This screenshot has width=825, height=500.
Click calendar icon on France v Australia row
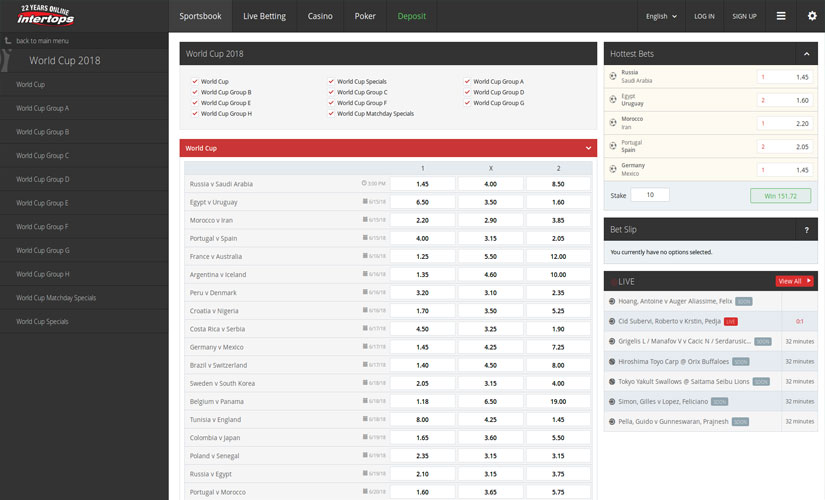coord(365,256)
